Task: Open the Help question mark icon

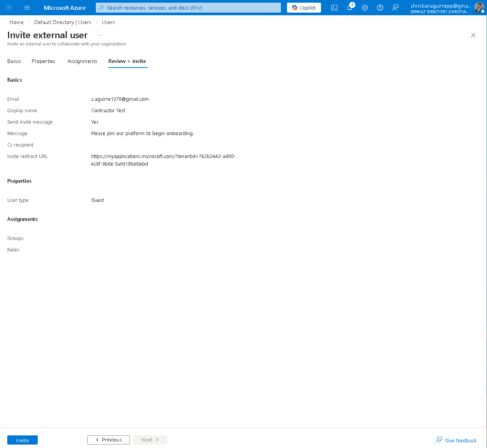Action: [380, 8]
